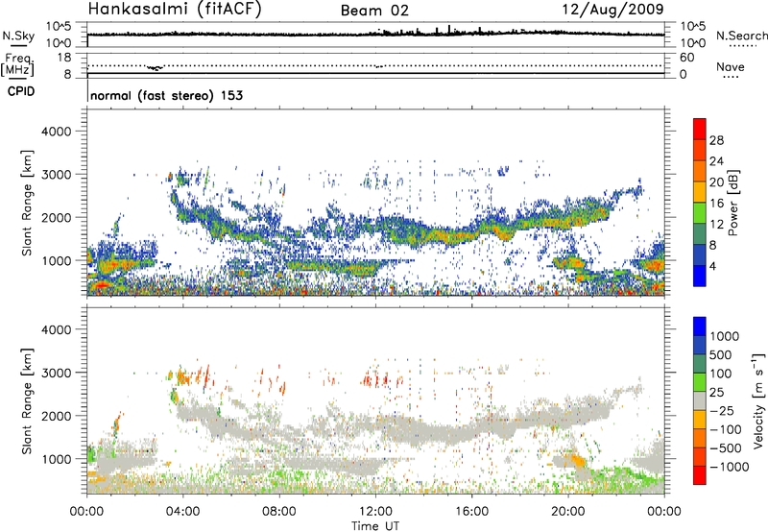768x532 pixels.
Task: Pick the red bottom velocity colorbar segment
Action: (x=700, y=475)
